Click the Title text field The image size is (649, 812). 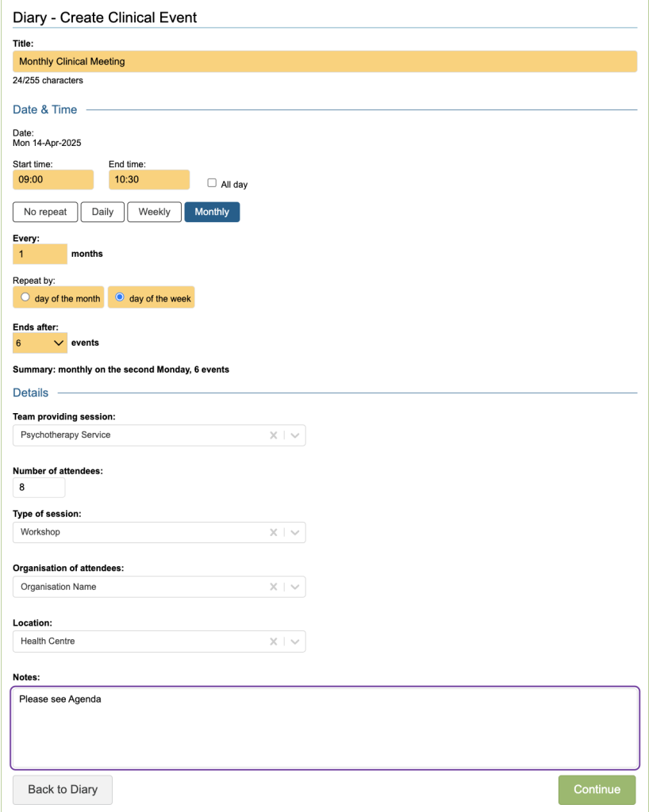(x=324, y=62)
